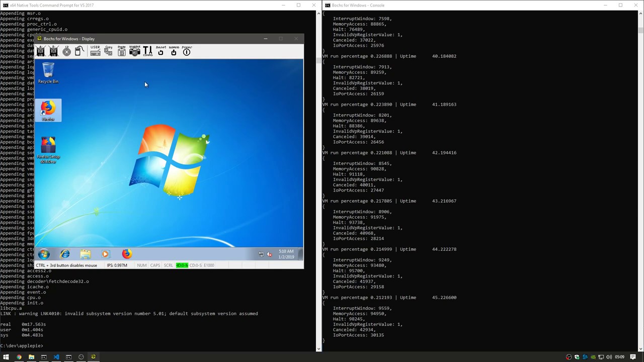This screenshot has width=644, height=362.
Task: Click the muted volume icon in guest tray
Action: coord(269,254)
